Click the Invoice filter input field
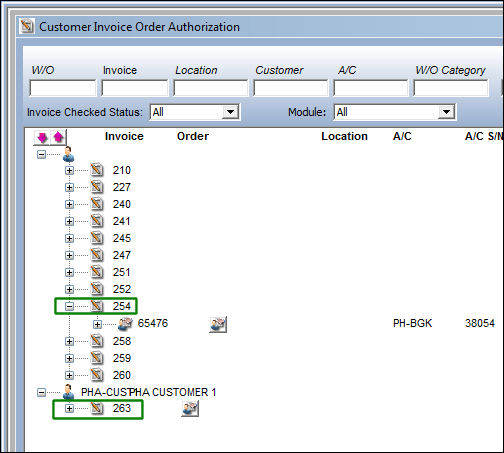This screenshot has width=504, height=453. 135,88
